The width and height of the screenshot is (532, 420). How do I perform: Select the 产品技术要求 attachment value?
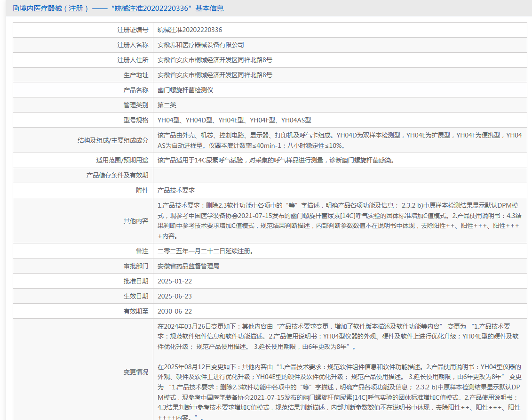pos(176,190)
